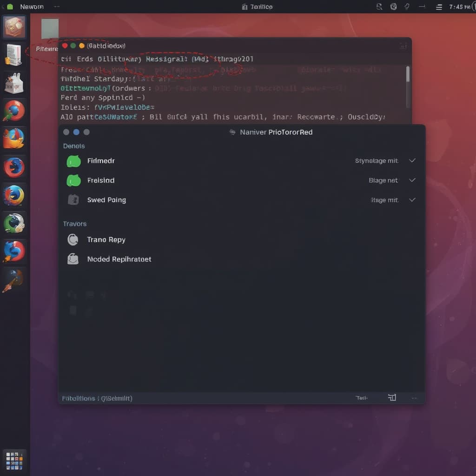Open the status bar more options dots
The height and width of the screenshot is (476, 476).
(414, 398)
